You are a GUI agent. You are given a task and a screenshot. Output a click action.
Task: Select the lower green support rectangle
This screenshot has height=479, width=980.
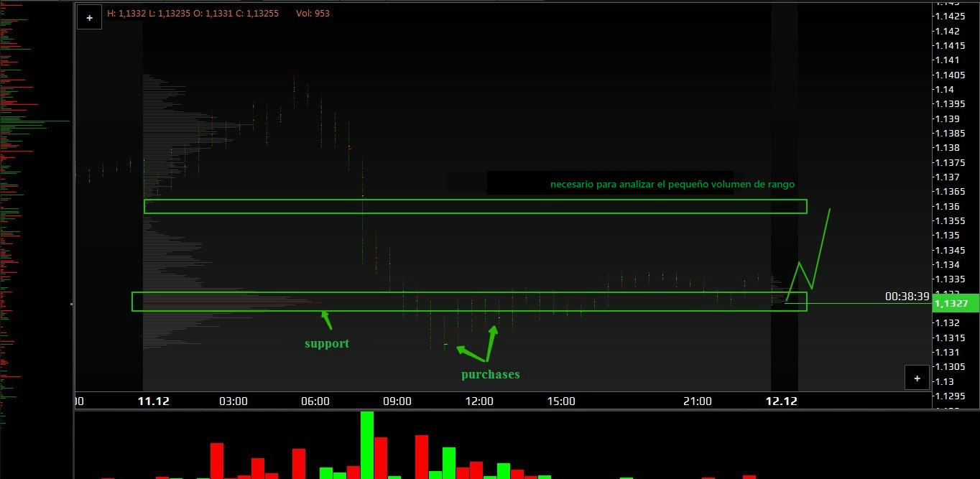pos(468,293)
